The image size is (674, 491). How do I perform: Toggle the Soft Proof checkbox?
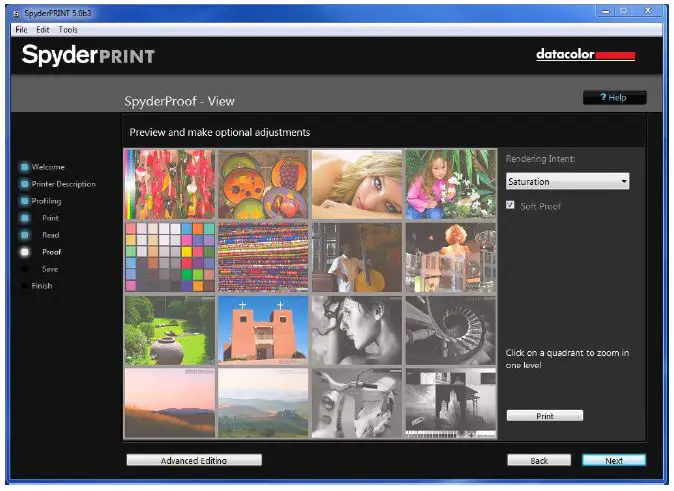click(x=510, y=205)
